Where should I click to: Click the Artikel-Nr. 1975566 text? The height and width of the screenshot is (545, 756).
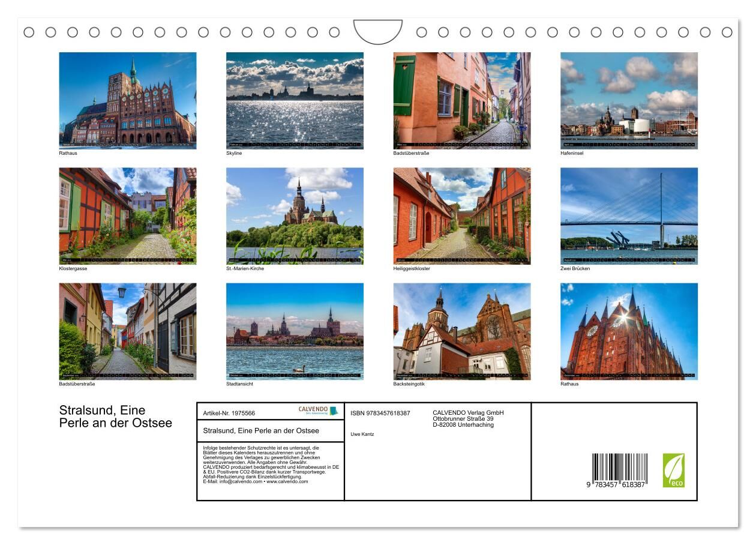pos(229,413)
